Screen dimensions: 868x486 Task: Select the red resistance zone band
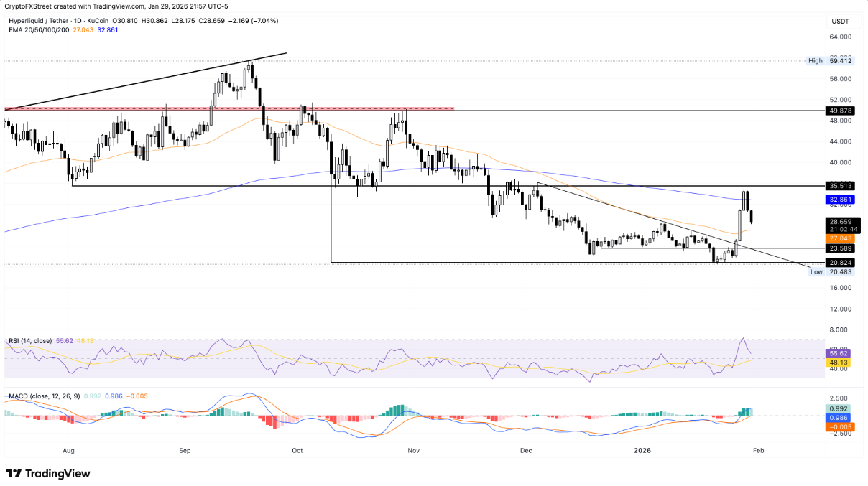(x=230, y=108)
